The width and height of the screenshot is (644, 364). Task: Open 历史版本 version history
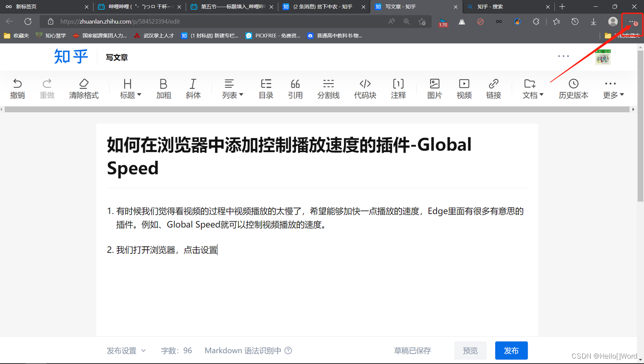point(573,89)
